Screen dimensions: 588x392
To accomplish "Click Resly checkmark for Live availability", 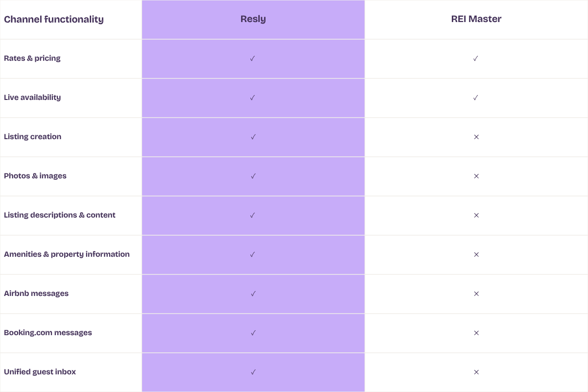I will click(x=253, y=98).
